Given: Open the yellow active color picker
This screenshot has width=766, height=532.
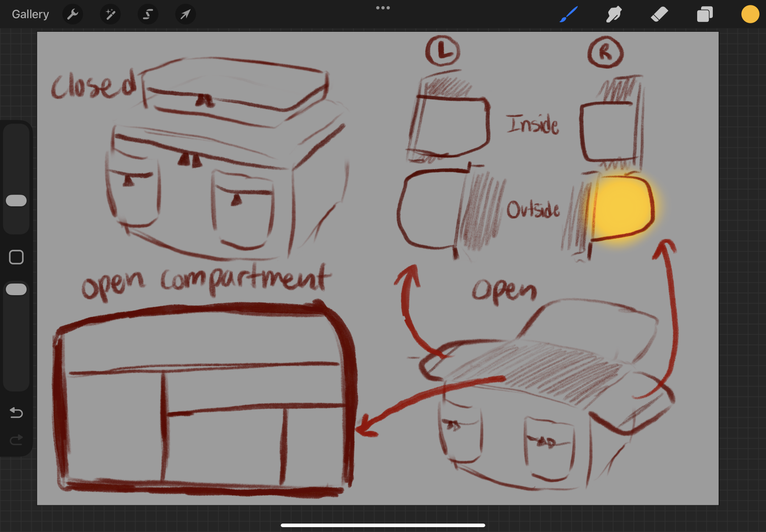Looking at the screenshot, I should click(x=750, y=14).
